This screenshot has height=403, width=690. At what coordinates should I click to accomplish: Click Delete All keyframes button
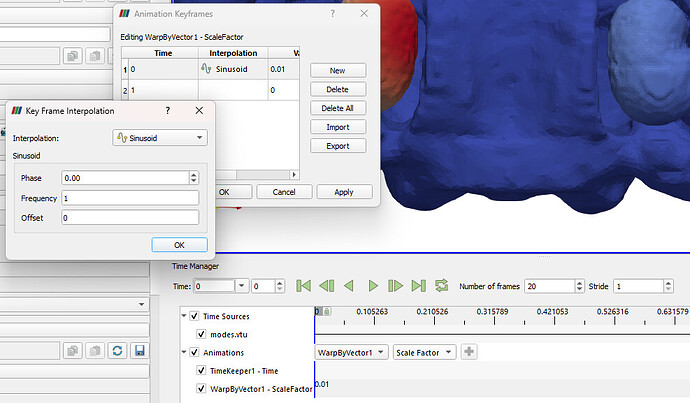tap(338, 108)
